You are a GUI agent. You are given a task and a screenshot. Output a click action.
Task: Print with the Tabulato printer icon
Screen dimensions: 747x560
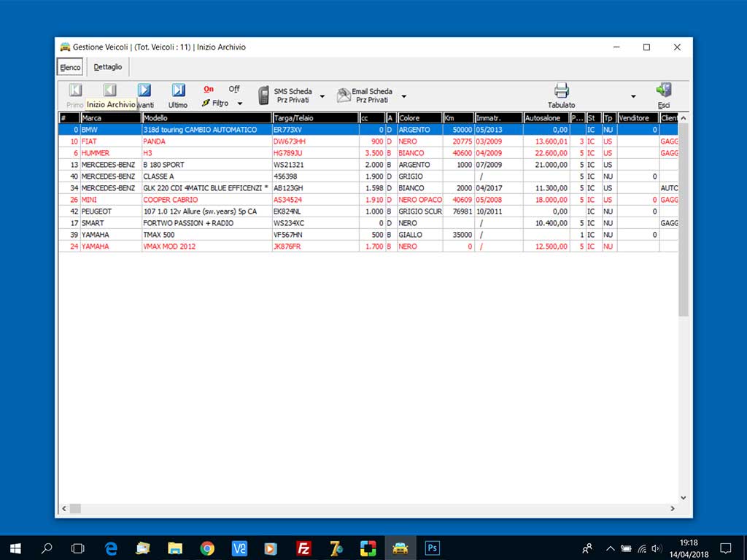[x=562, y=90]
